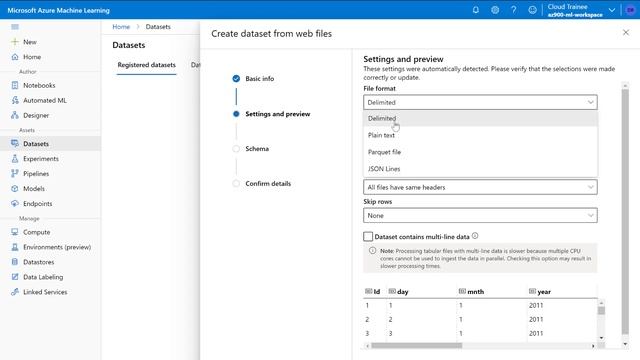The height and width of the screenshot is (360, 640).
Task: Collapse the File format dropdown
Action: click(480, 102)
